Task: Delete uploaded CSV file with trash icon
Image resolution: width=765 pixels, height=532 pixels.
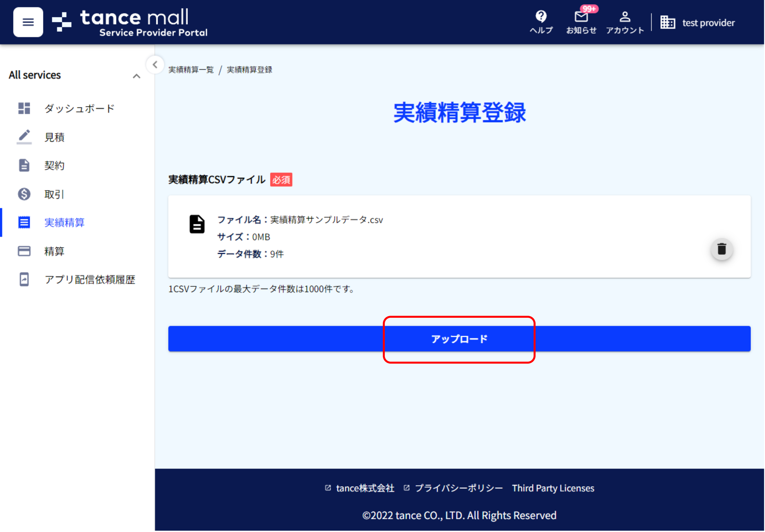Action: pos(722,249)
